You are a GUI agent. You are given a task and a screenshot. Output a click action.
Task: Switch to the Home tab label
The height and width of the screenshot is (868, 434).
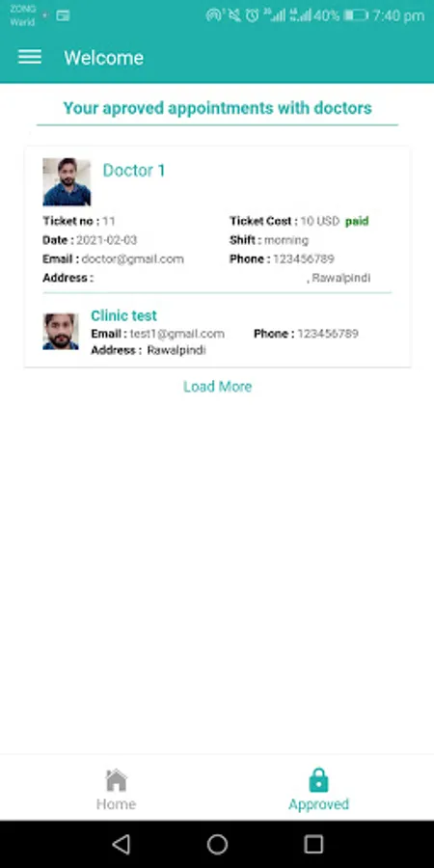[x=117, y=803]
